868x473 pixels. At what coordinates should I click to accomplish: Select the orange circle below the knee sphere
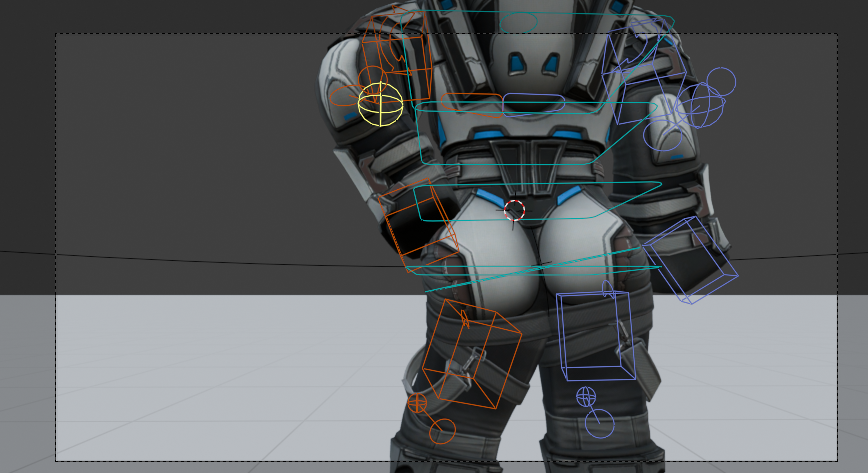click(442, 431)
